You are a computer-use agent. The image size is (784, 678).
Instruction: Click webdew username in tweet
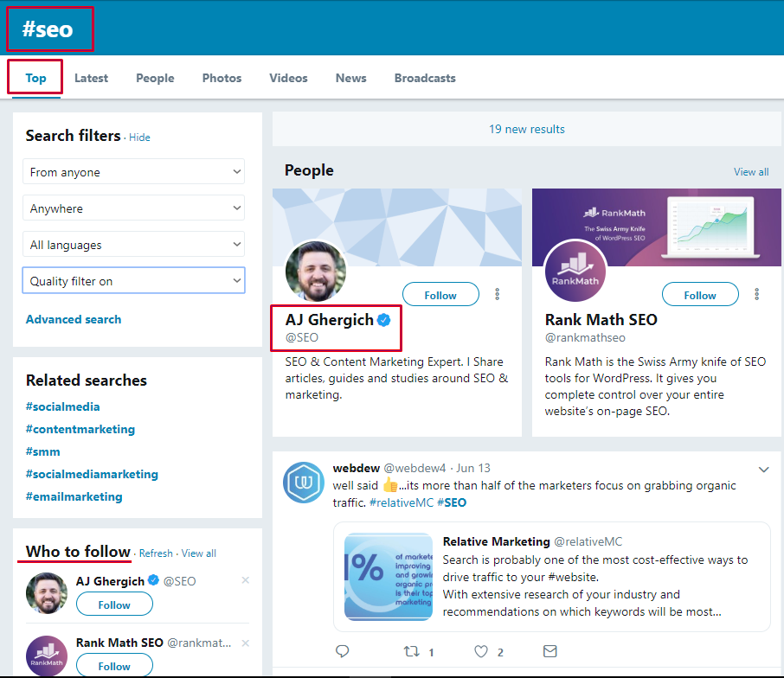[357, 468]
